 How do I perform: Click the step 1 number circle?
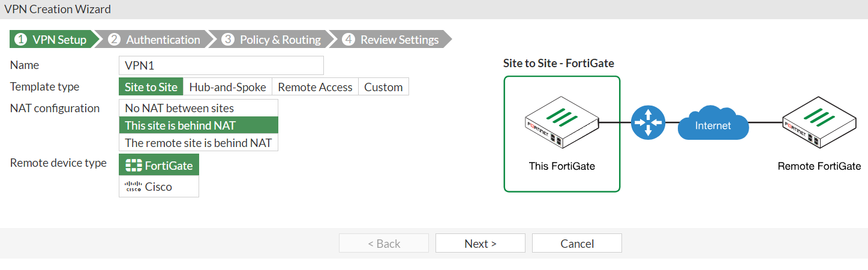point(21,40)
